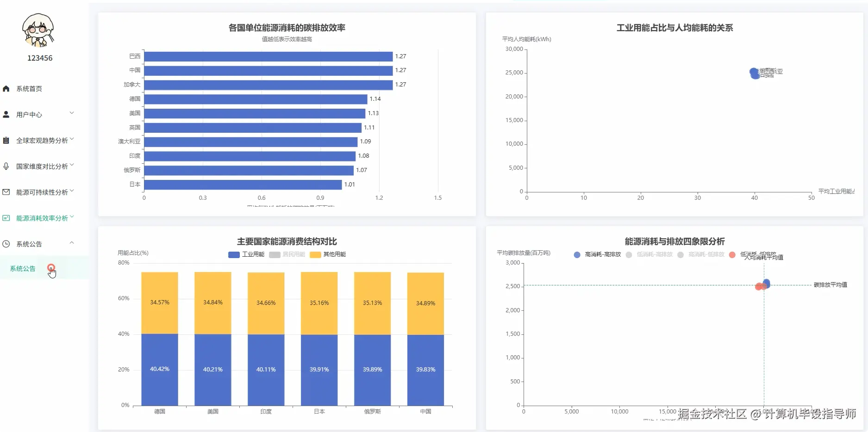Click the user avatar image
This screenshot has height=432, width=868.
click(39, 31)
